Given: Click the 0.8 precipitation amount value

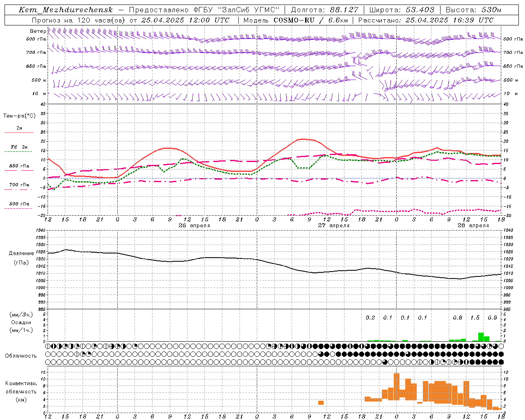Looking at the screenshot, I should pos(457,317).
